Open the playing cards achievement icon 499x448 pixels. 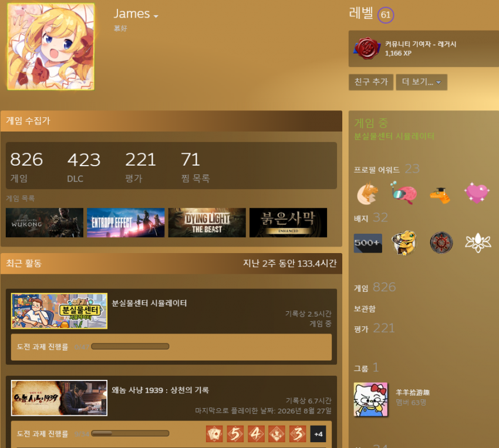coord(214,434)
